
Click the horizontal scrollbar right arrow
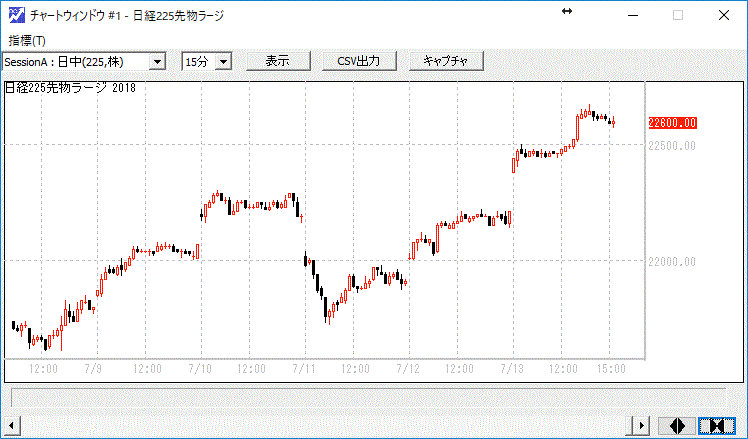[x=640, y=425]
